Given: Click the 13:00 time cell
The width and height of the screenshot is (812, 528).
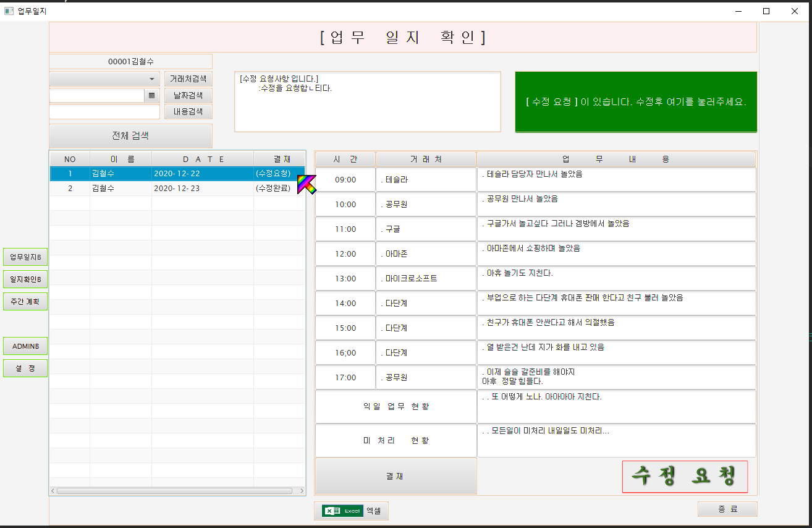Looking at the screenshot, I should (x=345, y=278).
